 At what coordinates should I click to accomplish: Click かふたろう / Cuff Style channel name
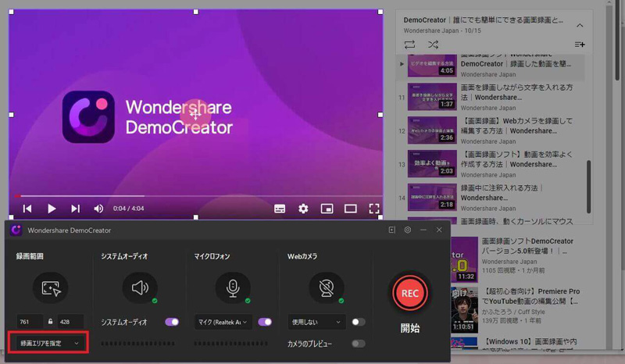513,312
